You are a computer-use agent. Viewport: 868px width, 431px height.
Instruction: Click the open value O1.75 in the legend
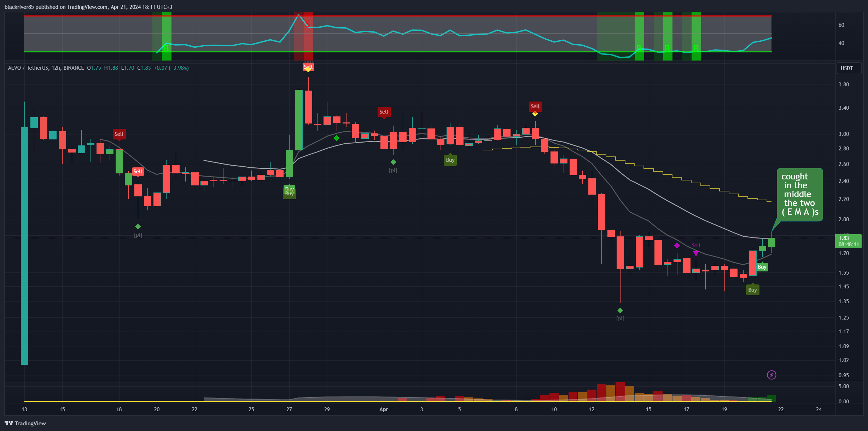coord(94,68)
